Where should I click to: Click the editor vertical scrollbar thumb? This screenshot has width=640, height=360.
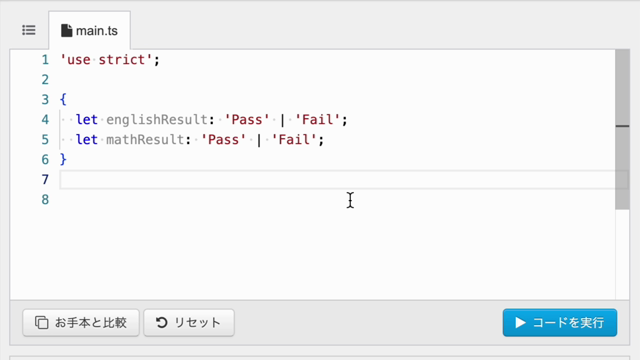tap(622, 129)
